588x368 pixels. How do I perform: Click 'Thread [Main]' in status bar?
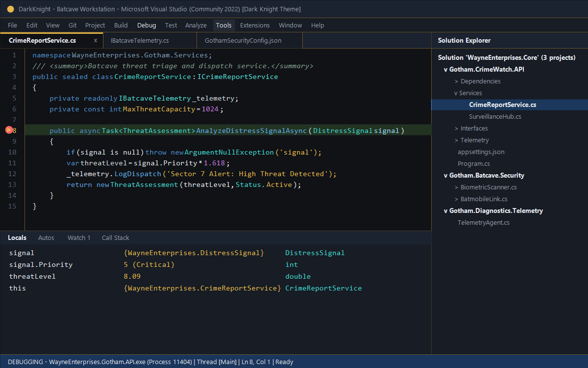pos(217,362)
